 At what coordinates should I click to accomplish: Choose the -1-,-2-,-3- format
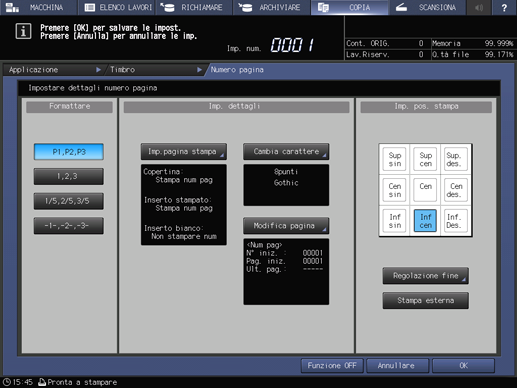[x=69, y=226]
